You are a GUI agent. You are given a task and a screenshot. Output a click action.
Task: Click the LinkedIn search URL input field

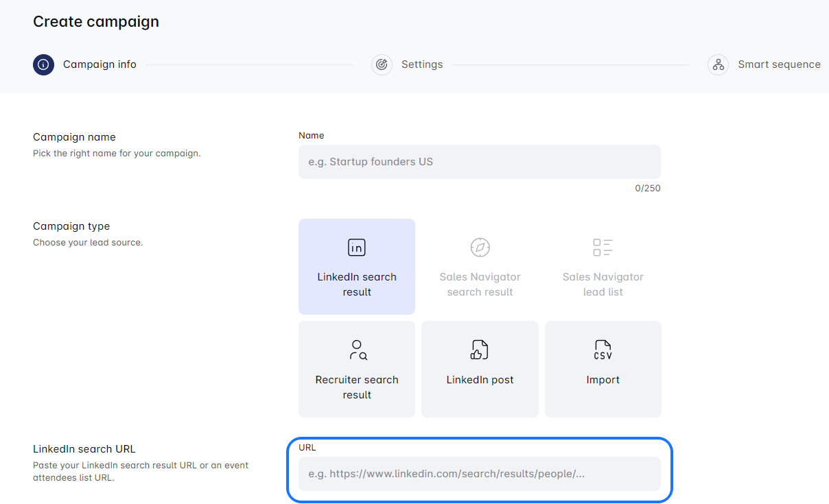coord(479,474)
